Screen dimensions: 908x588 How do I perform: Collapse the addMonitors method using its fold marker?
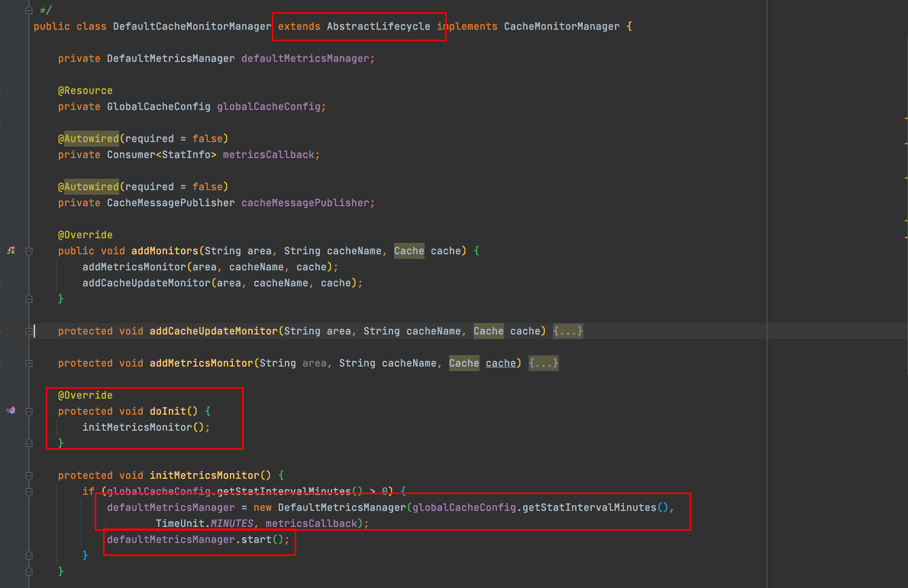pyautogui.click(x=29, y=251)
